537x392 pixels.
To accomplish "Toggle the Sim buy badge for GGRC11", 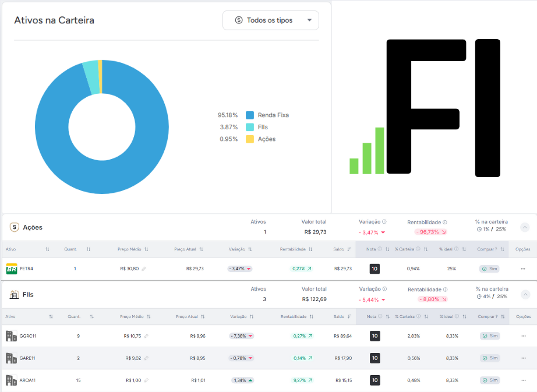I will click(x=490, y=336).
